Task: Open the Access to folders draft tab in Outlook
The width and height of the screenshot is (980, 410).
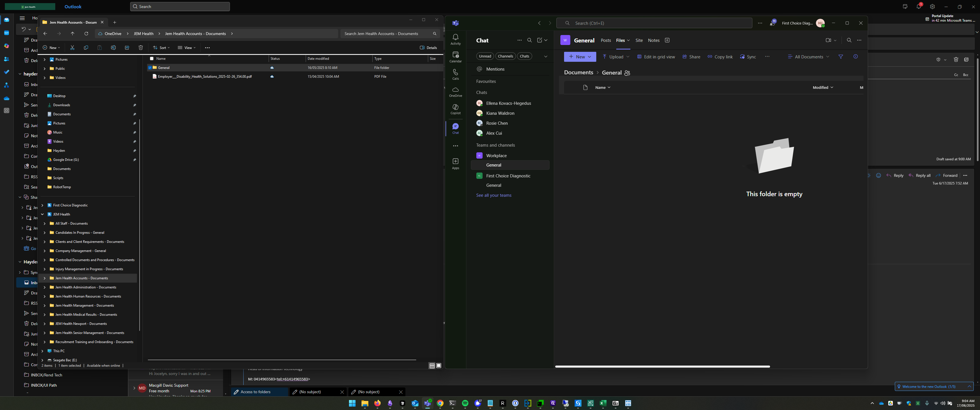Action: 260,392
